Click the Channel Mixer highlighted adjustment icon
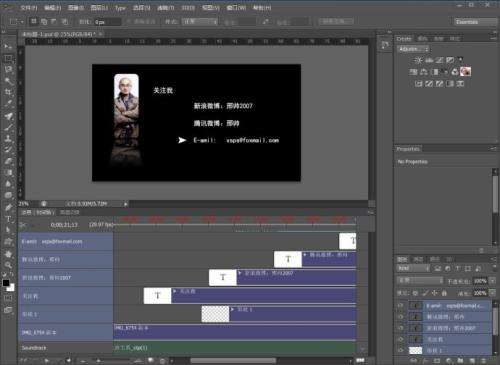 click(465, 72)
